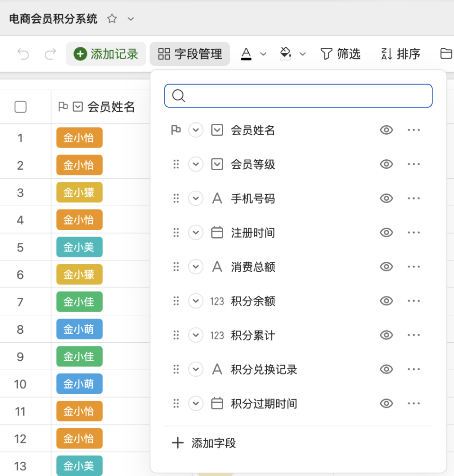This screenshot has width=454, height=476.
Task: Open the 字段管理 panel
Action: pos(190,54)
